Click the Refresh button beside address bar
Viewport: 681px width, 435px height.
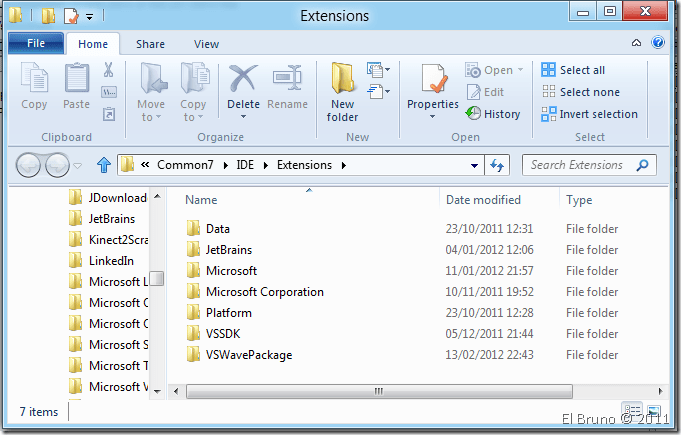click(x=498, y=165)
